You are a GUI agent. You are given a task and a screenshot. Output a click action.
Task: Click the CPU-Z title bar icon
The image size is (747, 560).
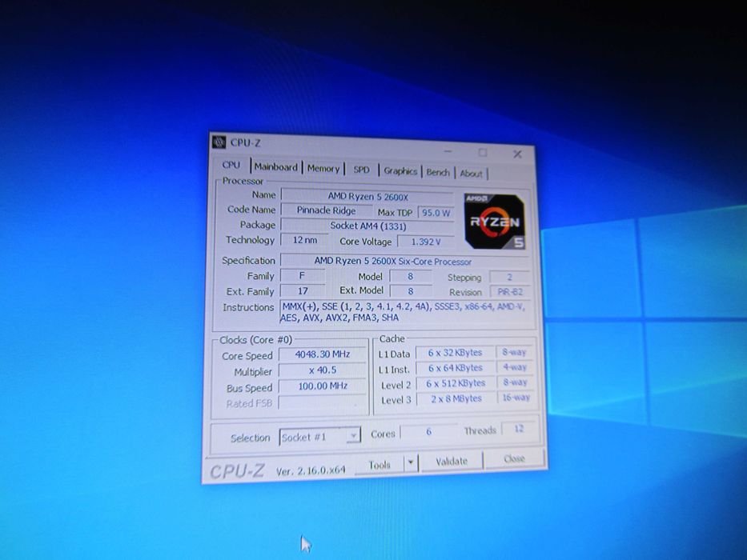pyautogui.click(x=219, y=142)
